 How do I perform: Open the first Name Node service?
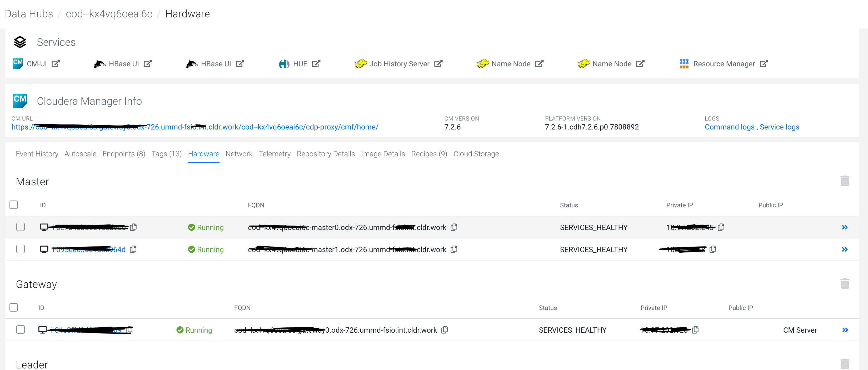pyautogui.click(x=511, y=64)
